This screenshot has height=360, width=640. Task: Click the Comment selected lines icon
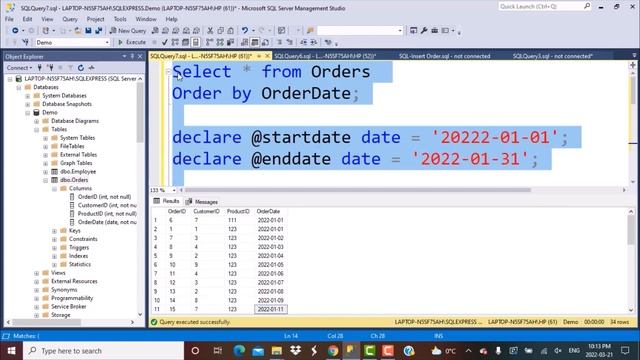pyautogui.click(x=280, y=42)
